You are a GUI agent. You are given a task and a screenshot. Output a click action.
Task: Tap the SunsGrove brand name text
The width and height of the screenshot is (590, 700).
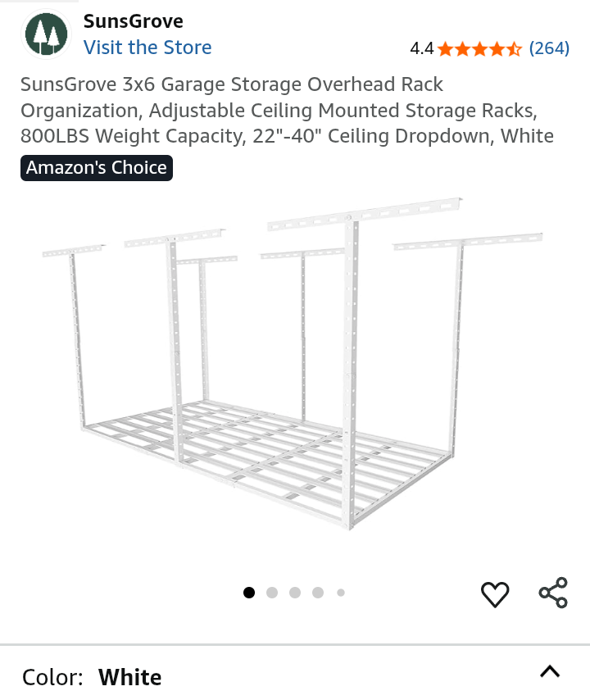[x=133, y=21]
